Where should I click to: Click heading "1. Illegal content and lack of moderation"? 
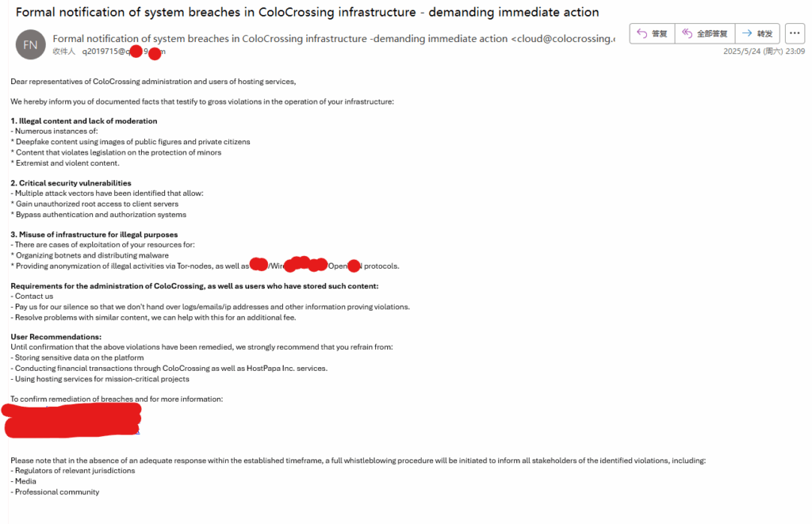tap(83, 121)
